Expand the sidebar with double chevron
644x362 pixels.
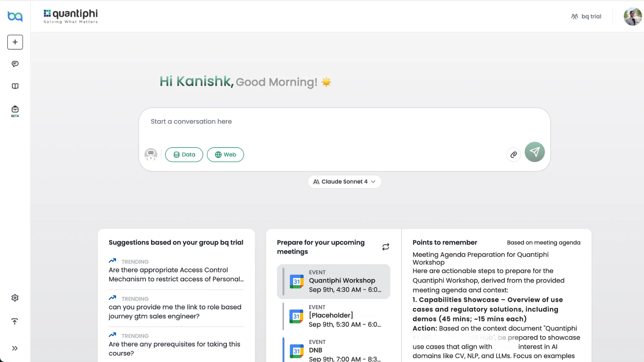(x=15, y=348)
